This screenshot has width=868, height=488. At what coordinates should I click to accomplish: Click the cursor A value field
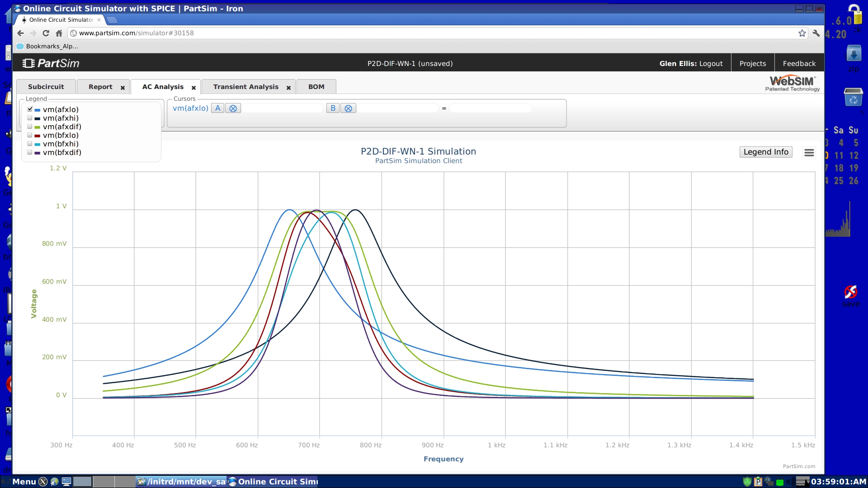[x=283, y=108]
